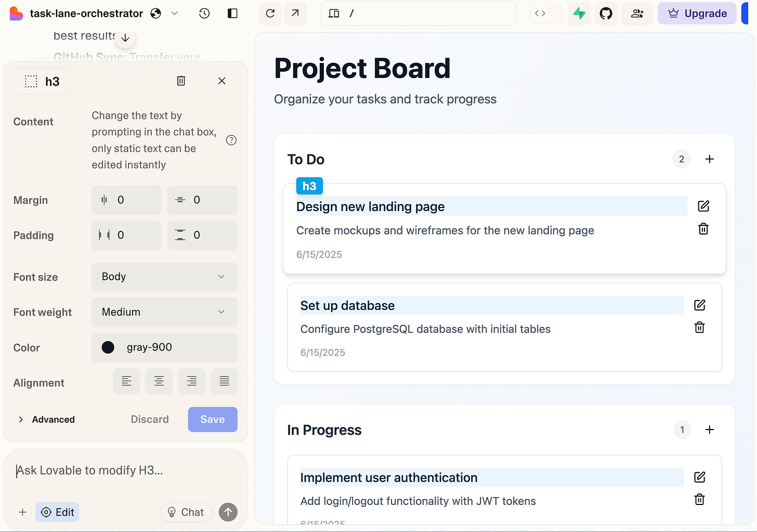The height and width of the screenshot is (532, 757).
Task: Set alignment to left
Action: pyautogui.click(x=126, y=381)
